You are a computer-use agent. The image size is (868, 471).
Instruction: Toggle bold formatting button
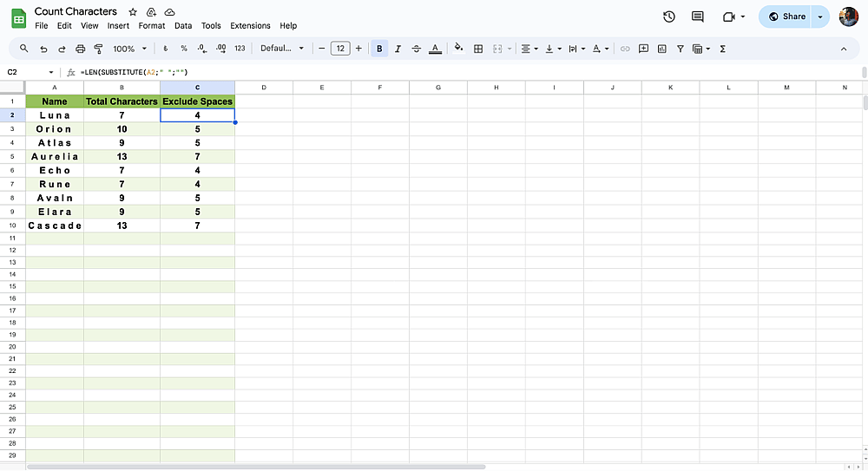click(x=379, y=49)
